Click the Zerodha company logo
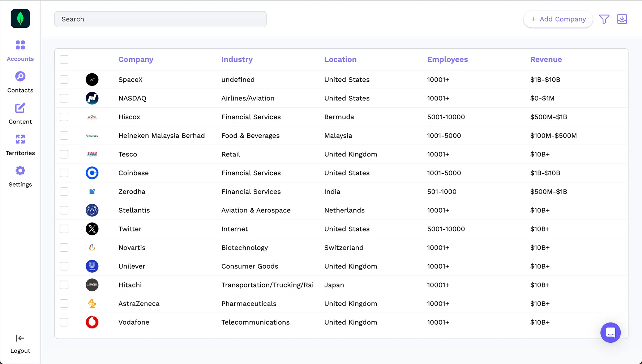Viewport: 642px width, 364px height. (x=92, y=192)
